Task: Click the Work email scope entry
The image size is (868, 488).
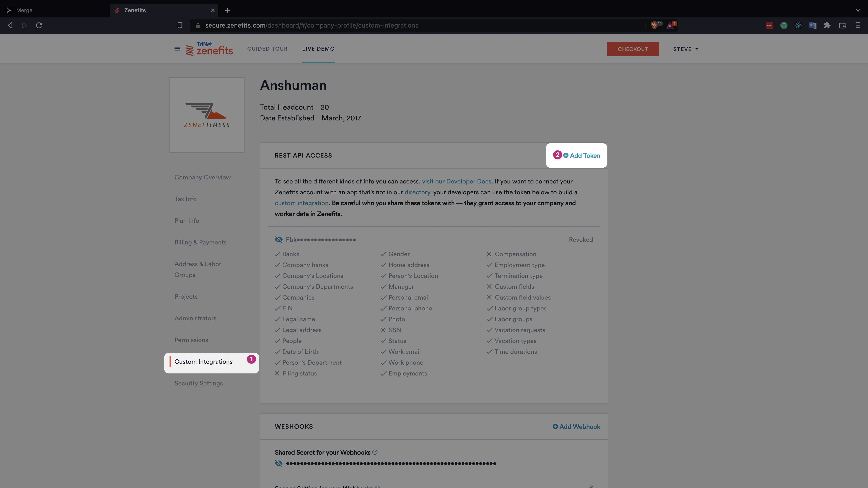Action: 400,352
